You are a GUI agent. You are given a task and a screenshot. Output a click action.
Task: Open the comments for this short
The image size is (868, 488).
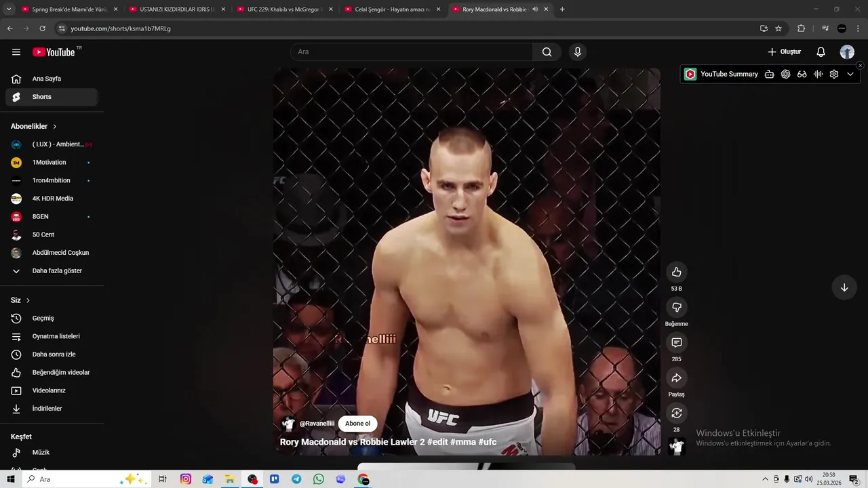click(x=676, y=342)
